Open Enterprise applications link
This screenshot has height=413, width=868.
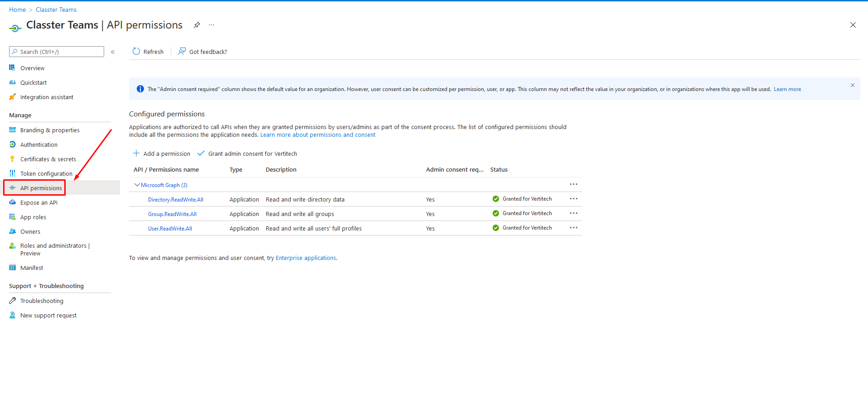[306, 258]
